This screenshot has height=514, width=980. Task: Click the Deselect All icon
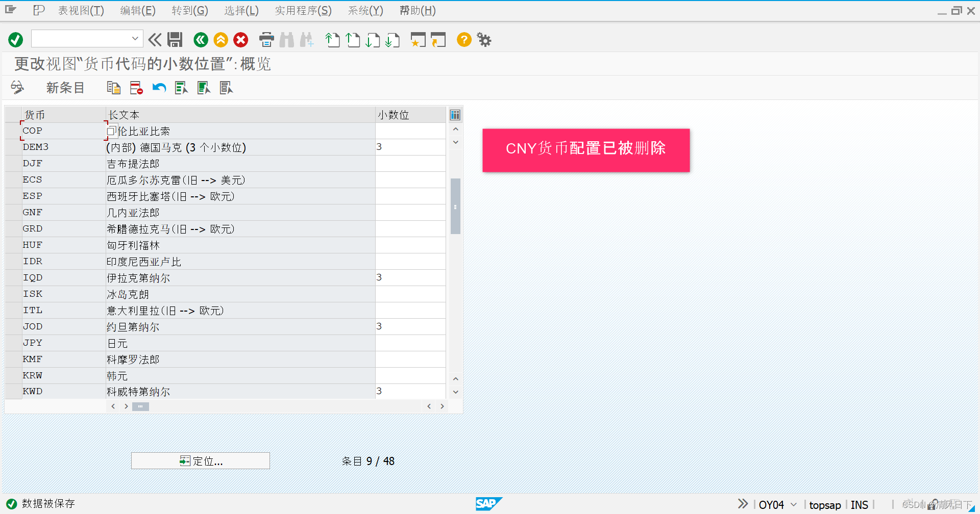coord(226,88)
